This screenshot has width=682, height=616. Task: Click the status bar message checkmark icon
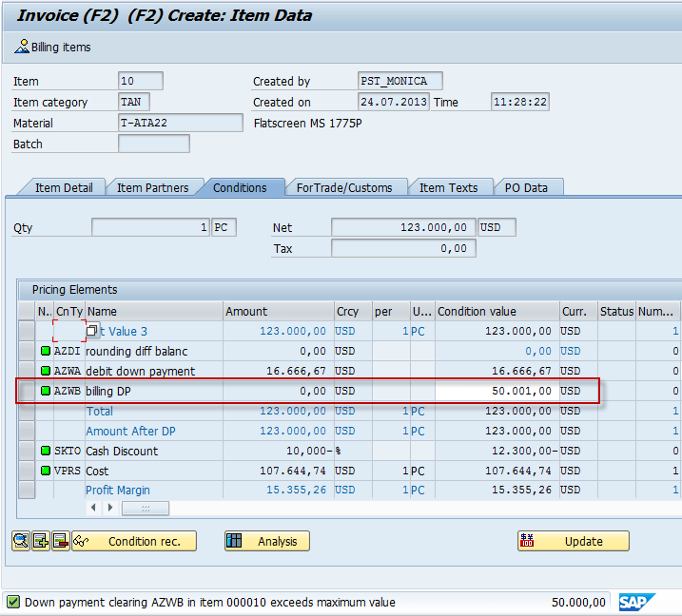click(13, 602)
